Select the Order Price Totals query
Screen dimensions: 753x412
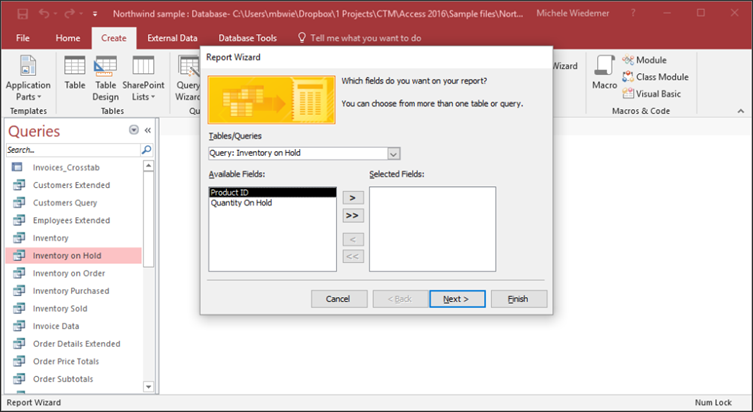tap(74, 361)
